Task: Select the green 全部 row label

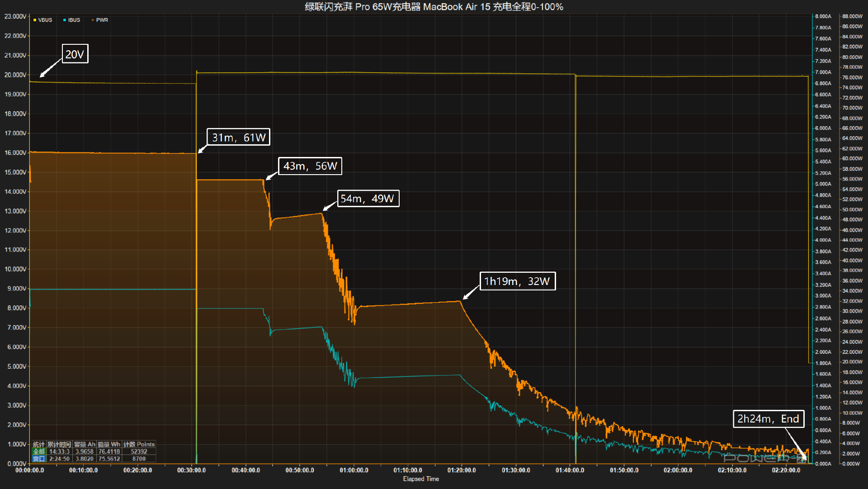Action: [39, 451]
